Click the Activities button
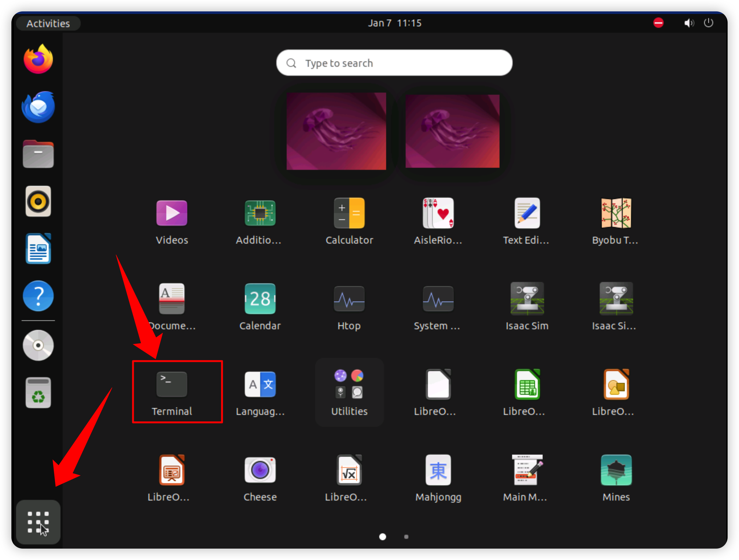This screenshot has height=560, width=739. [48, 23]
